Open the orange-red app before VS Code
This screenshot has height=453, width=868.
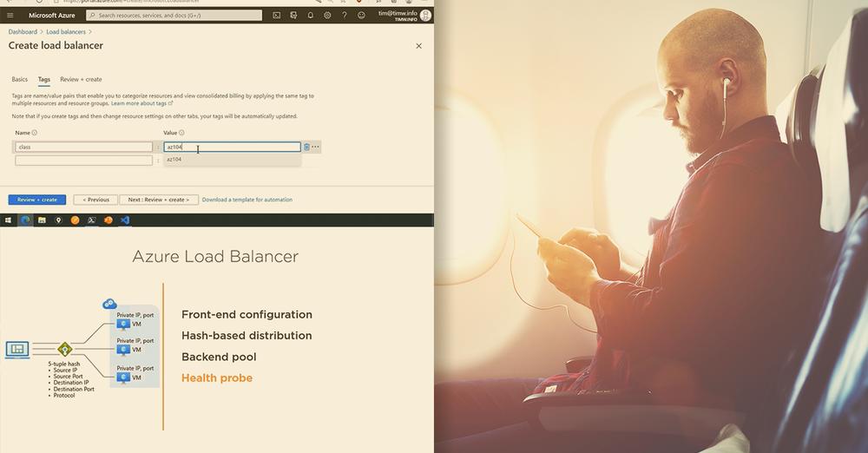(108, 220)
